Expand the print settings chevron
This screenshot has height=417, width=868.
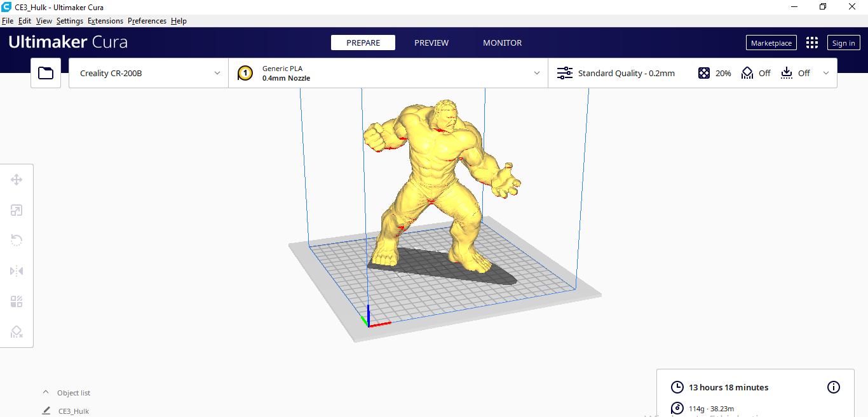coord(826,72)
